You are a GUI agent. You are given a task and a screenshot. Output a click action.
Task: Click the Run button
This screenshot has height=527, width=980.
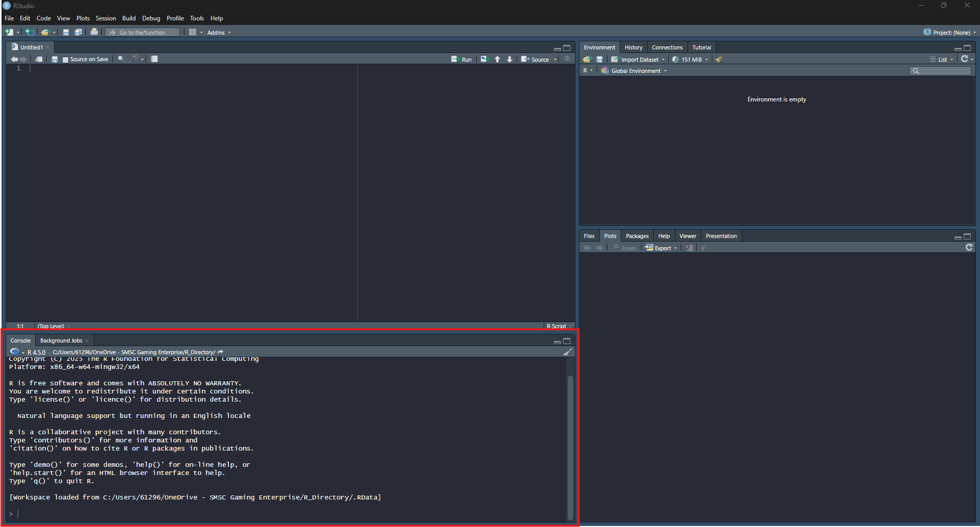pos(462,60)
